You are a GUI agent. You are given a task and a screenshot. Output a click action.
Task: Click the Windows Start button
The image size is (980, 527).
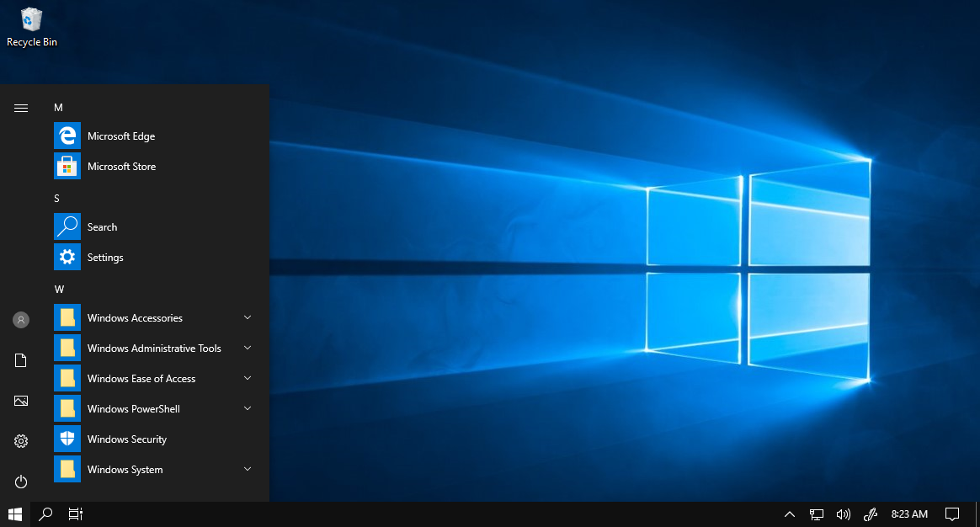point(15,514)
